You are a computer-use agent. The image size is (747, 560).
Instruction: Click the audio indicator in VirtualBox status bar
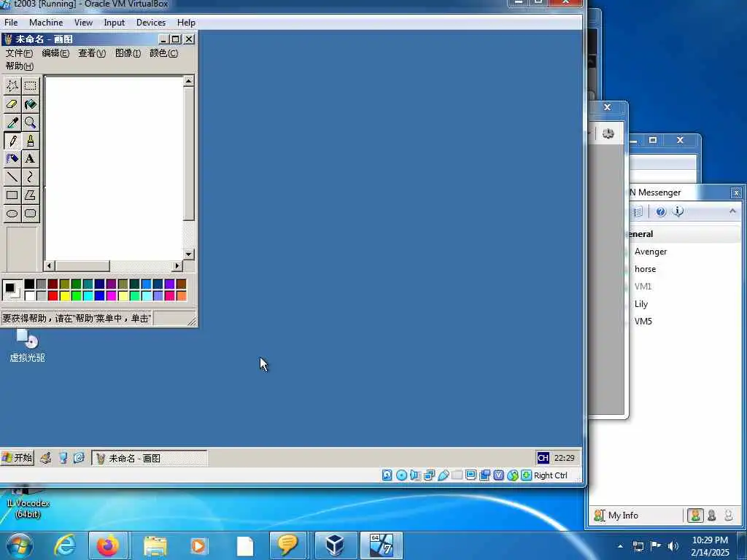pyautogui.click(x=415, y=475)
